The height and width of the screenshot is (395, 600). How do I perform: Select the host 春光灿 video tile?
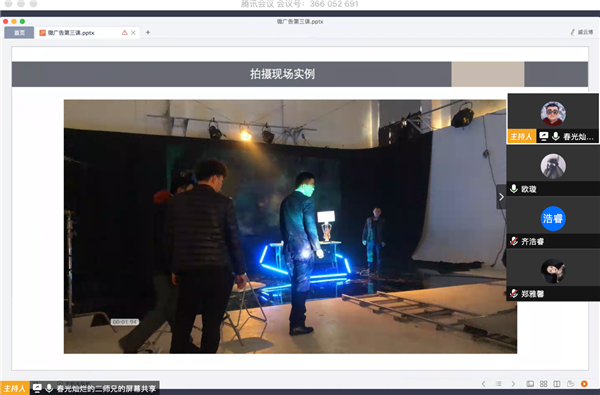coord(553,118)
